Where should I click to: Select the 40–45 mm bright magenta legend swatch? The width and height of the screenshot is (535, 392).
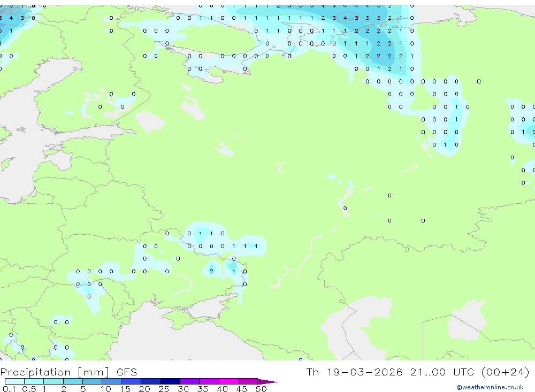pyautogui.click(x=228, y=381)
